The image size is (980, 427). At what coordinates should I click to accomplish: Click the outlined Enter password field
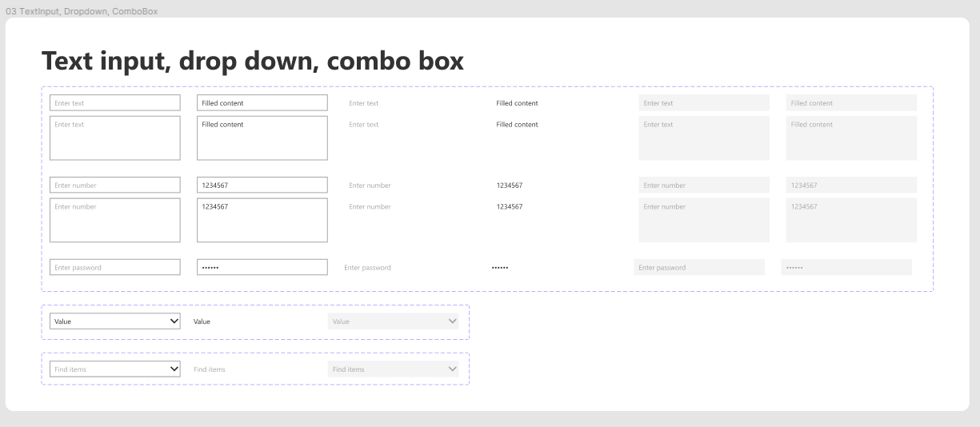pos(115,268)
